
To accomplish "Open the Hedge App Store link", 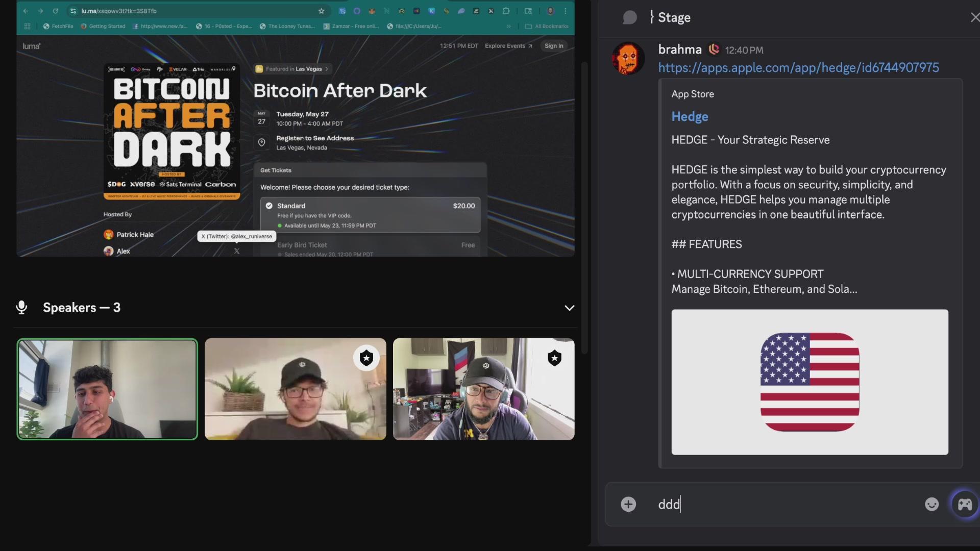I will click(798, 67).
